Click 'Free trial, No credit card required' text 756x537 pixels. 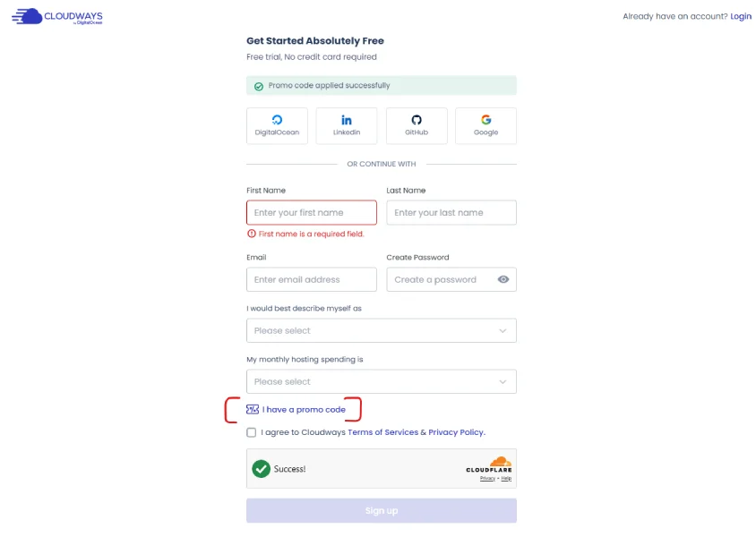coord(312,56)
